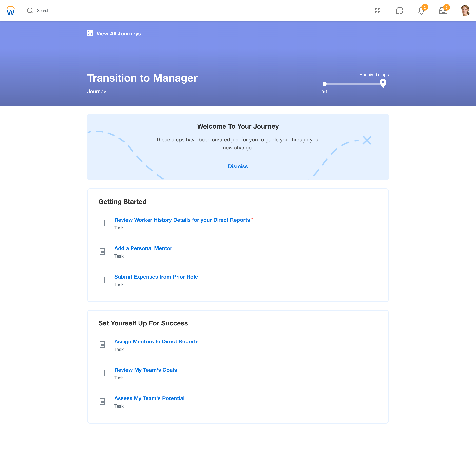Click the grid icon beside View All Journeys
476x454 pixels.
[x=90, y=33]
